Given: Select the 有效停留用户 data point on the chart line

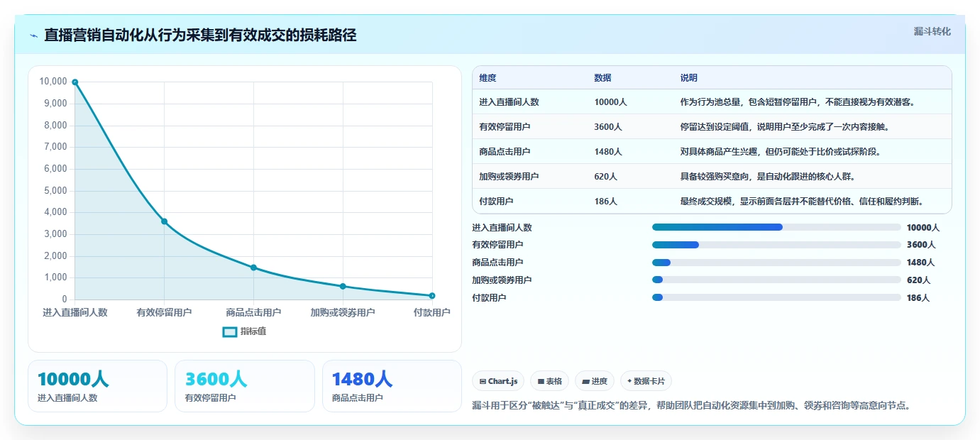Looking at the screenshot, I should 164,221.
